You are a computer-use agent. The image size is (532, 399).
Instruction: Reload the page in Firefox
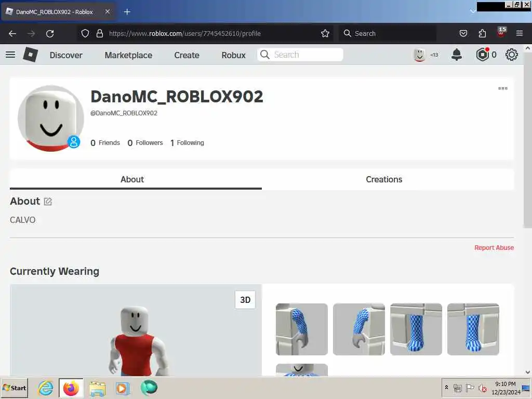(50, 34)
